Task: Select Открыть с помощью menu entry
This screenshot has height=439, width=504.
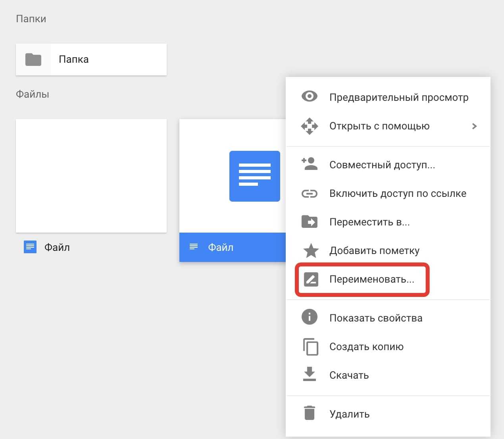Action: click(x=388, y=126)
